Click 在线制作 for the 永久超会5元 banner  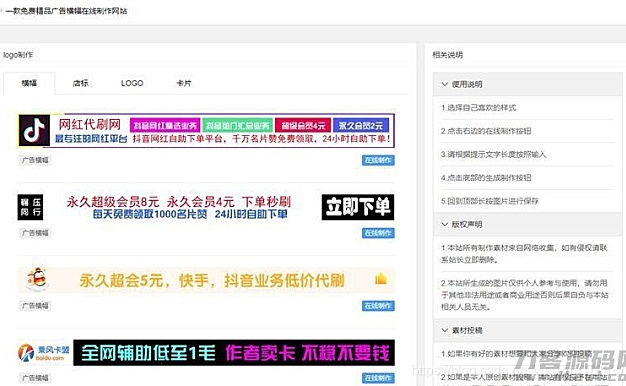click(x=378, y=306)
